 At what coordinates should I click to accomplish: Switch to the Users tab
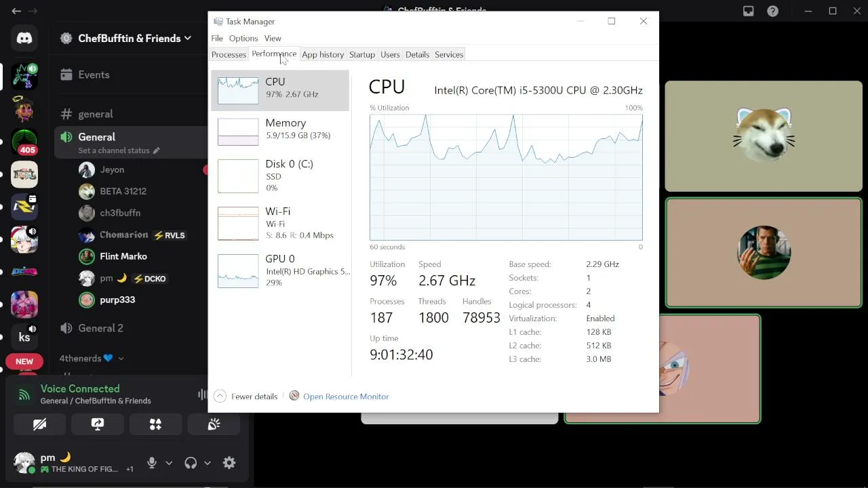tap(390, 54)
